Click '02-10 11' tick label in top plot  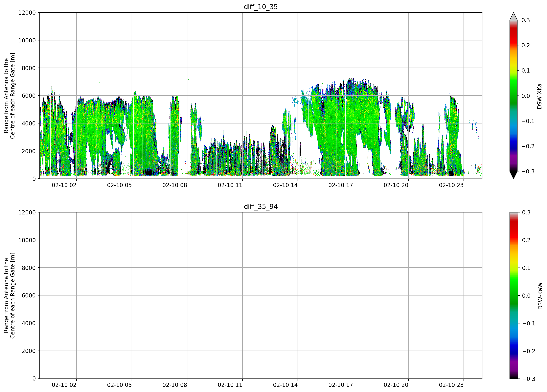pos(230,185)
